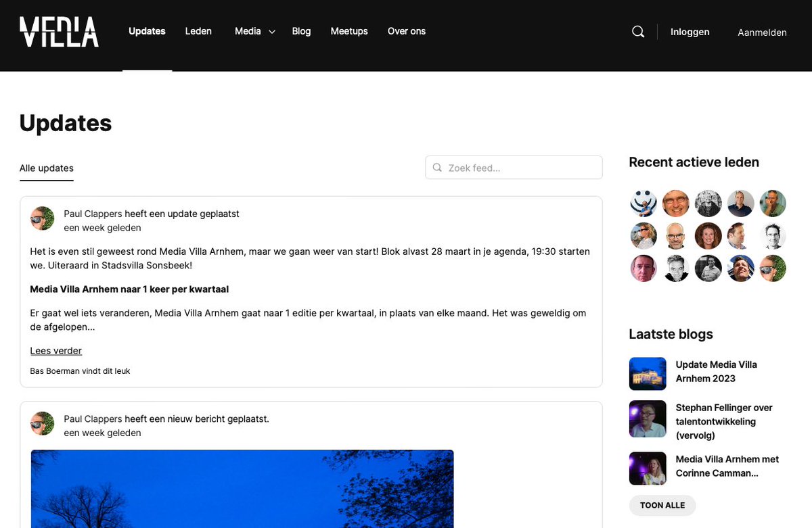
Task: Open member avatar with reddish-pink tinted portrait
Action: point(644,268)
